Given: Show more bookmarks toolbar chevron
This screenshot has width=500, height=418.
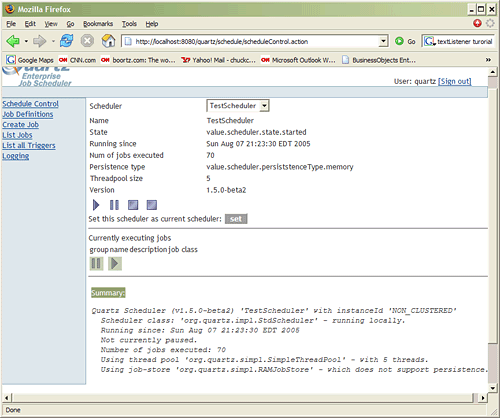Looking at the screenshot, I should click(488, 60).
